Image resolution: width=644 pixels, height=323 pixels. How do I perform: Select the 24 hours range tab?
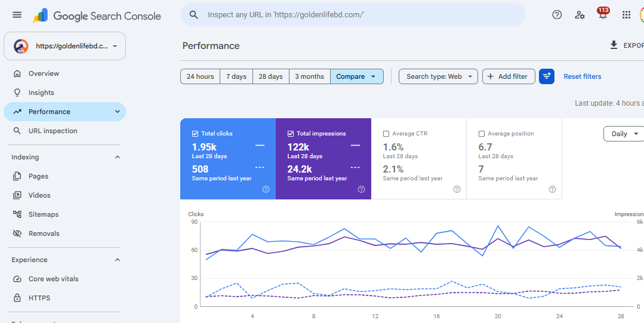pyautogui.click(x=200, y=76)
